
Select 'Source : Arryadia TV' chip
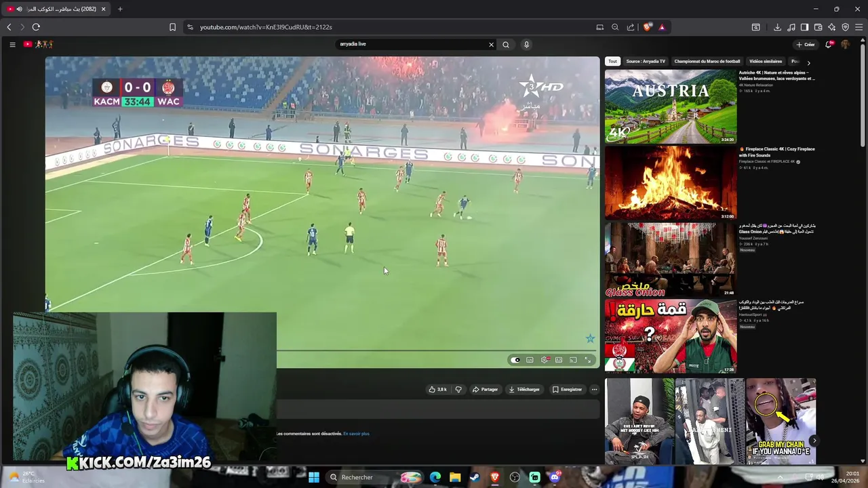tap(646, 62)
